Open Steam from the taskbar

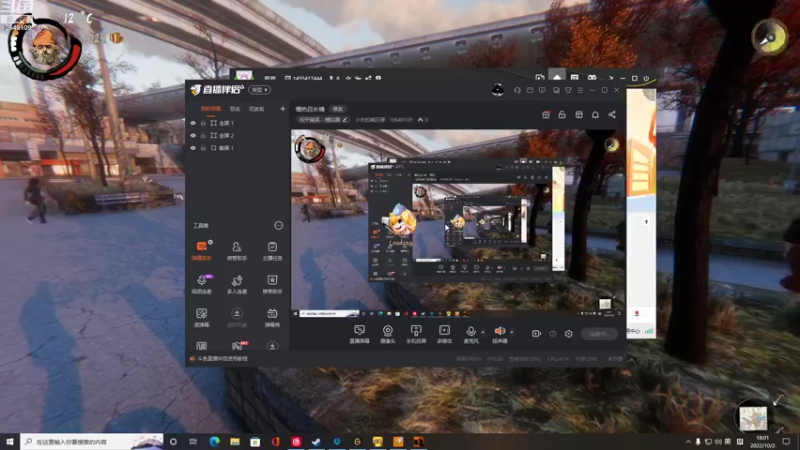tap(316, 441)
